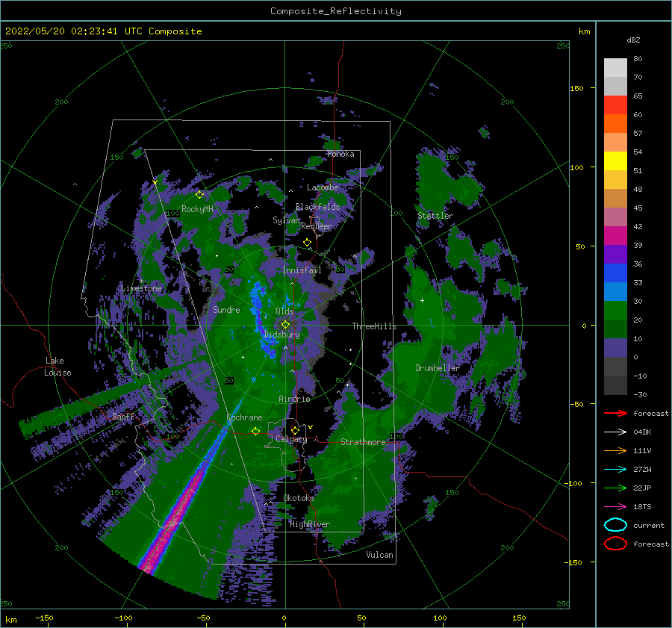Click the Airdrie city label
672x628 pixels.
294,399
